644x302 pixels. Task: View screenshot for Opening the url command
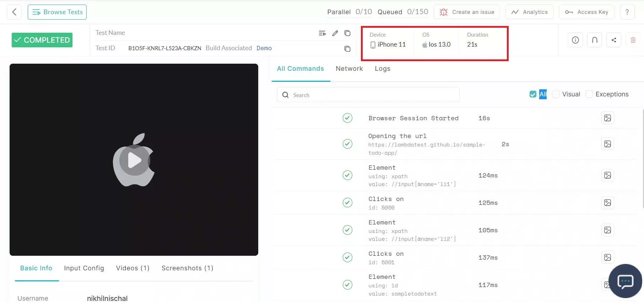pyautogui.click(x=607, y=144)
